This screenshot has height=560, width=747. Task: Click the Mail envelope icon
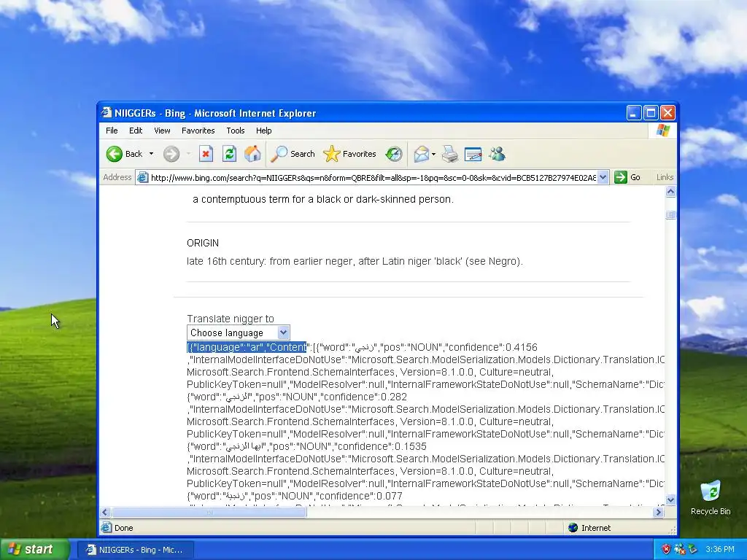[x=421, y=154]
